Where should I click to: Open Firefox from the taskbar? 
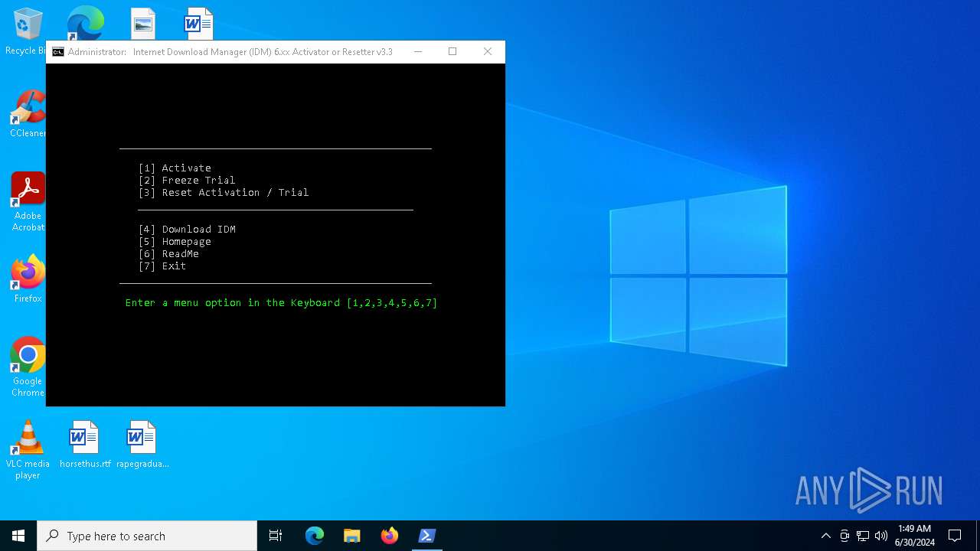tap(390, 536)
